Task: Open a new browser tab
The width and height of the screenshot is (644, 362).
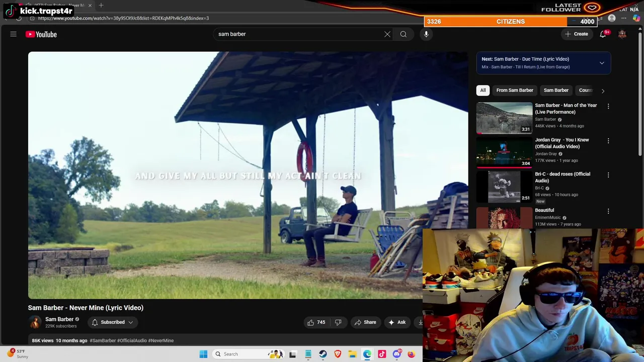Action: point(101,6)
